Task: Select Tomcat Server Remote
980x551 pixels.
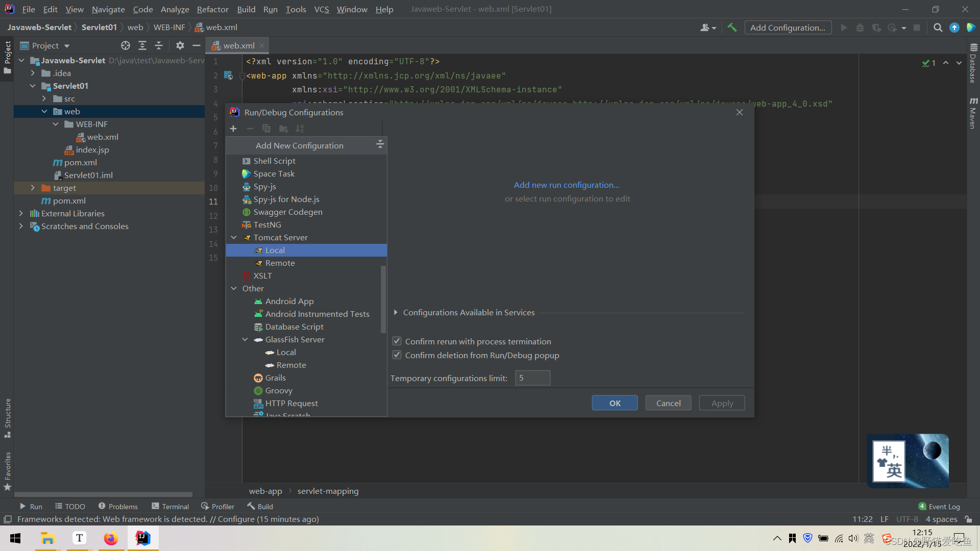Action: point(306,263)
